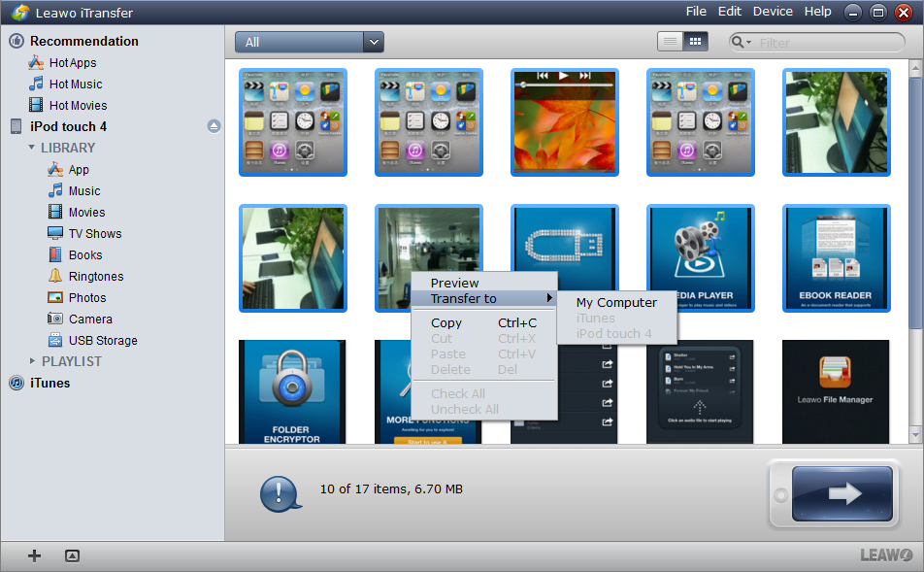Click the large transfer arrow button
This screenshot has height=572, width=924.
tap(842, 493)
